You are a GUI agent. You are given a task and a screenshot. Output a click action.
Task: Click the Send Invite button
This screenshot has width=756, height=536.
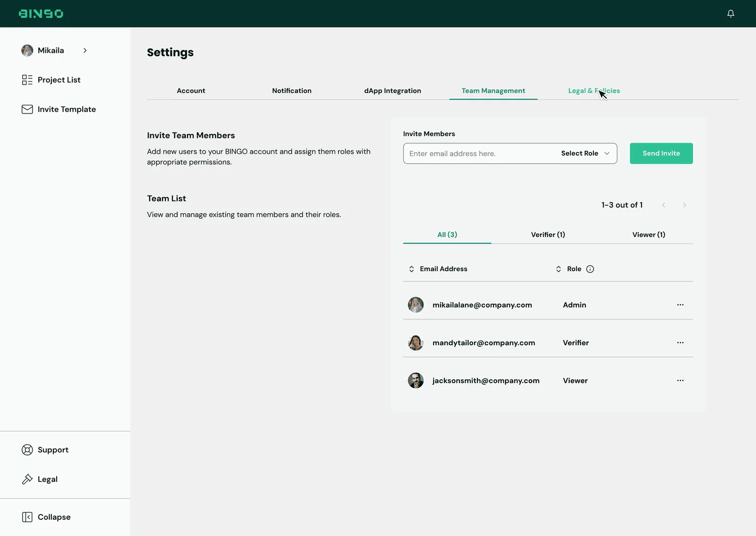[661, 153]
